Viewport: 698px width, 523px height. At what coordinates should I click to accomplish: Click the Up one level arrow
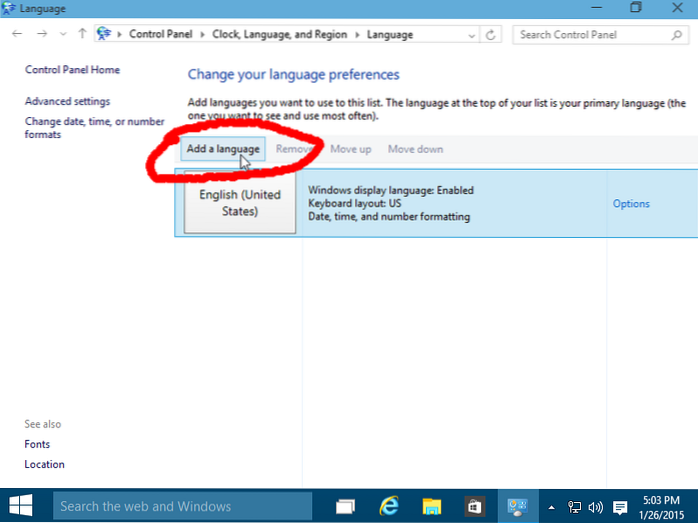(x=82, y=34)
